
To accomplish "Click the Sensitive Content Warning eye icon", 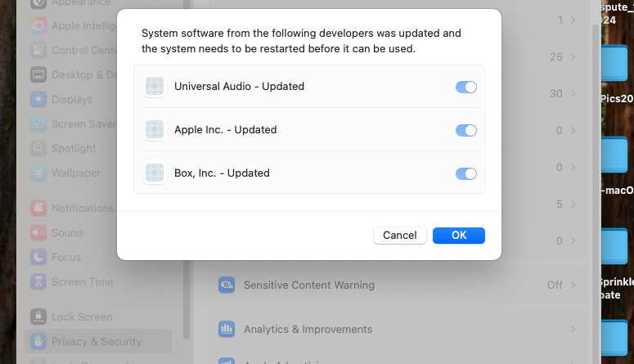I will (227, 285).
